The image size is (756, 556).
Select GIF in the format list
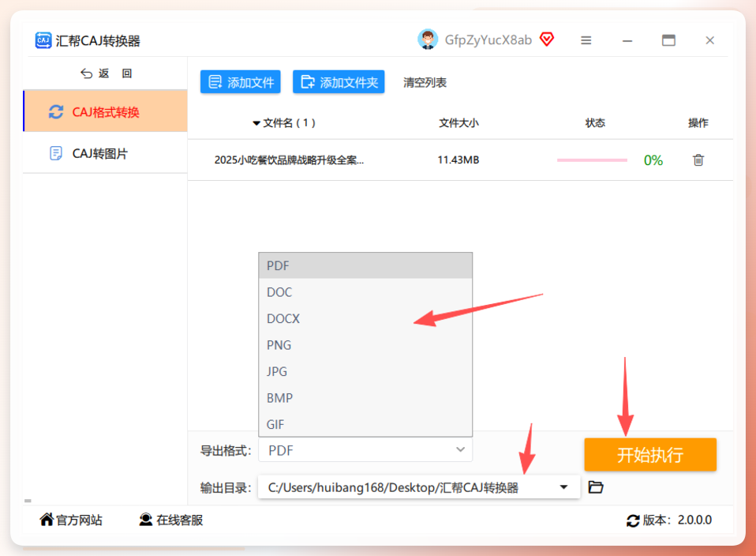click(x=365, y=424)
